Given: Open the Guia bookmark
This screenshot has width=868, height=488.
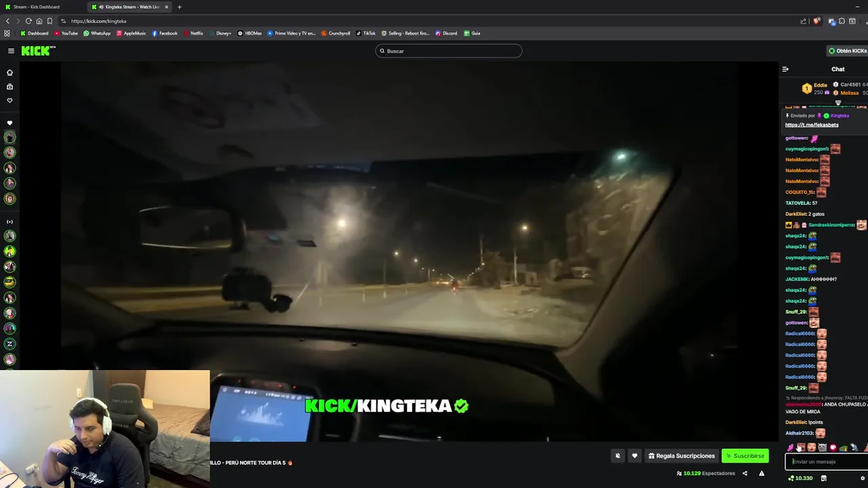Looking at the screenshot, I should point(472,33).
